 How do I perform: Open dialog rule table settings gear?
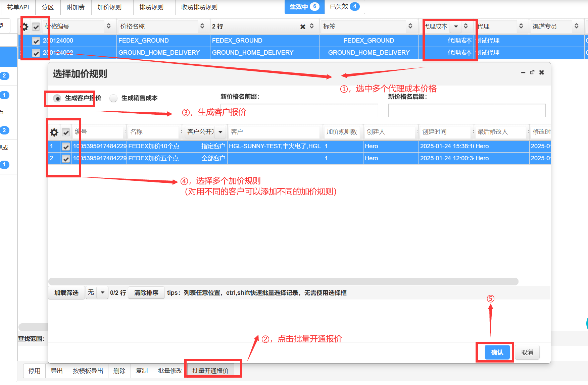[54, 132]
